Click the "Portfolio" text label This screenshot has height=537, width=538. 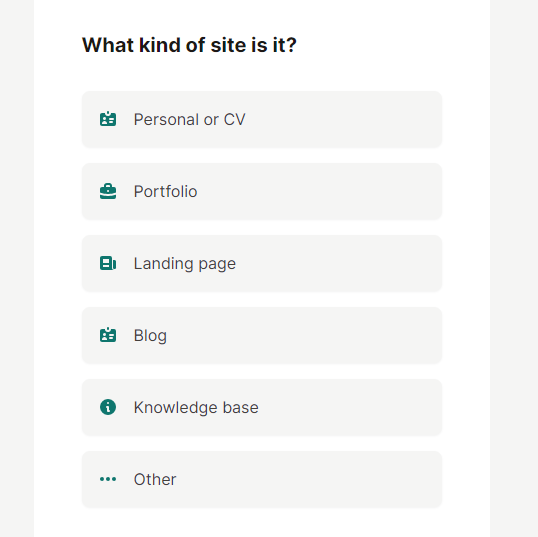pos(165,191)
